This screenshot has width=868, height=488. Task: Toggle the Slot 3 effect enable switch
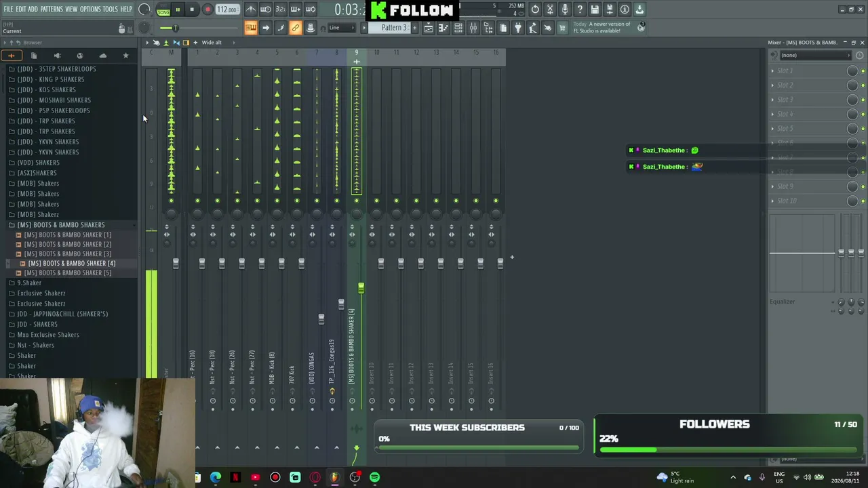click(x=863, y=100)
